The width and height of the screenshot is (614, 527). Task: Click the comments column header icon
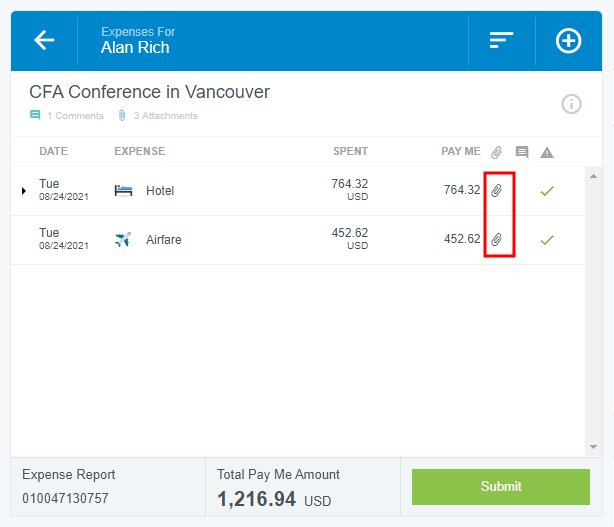click(522, 152)
